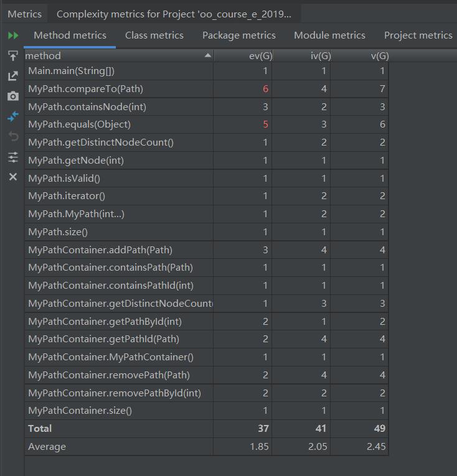Click the greyed-out undo arrow icon
The height and width of the screenshot is (476, 457).
(x=13, y=137)
